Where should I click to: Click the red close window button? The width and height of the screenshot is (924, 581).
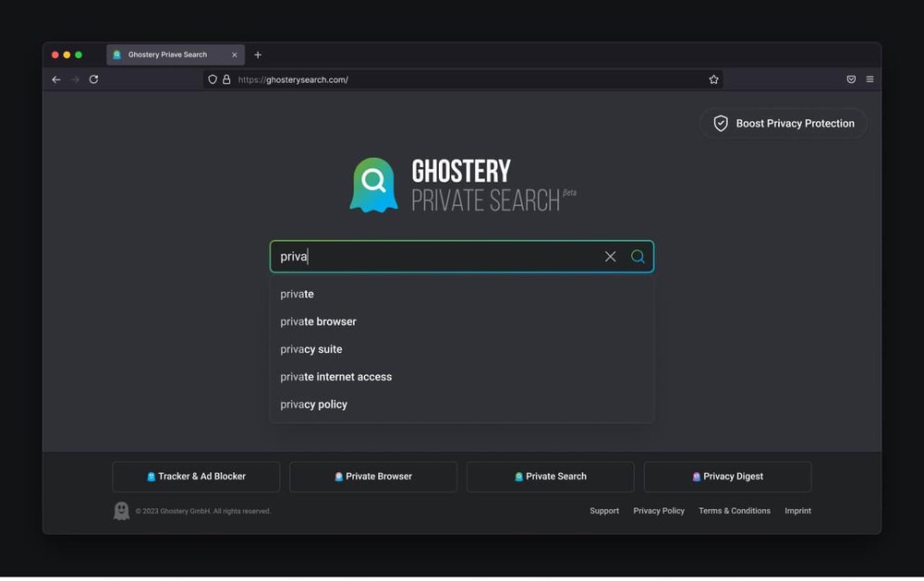click(x=55, y=54)
